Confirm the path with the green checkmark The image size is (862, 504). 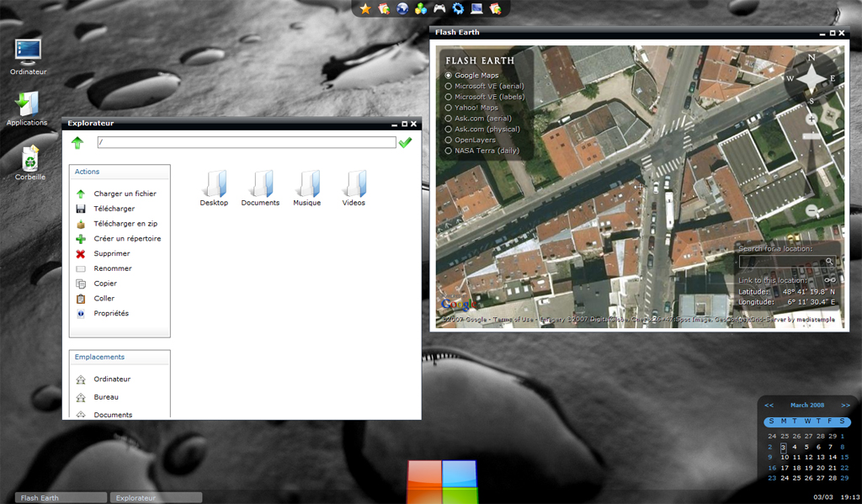point(405,143)
